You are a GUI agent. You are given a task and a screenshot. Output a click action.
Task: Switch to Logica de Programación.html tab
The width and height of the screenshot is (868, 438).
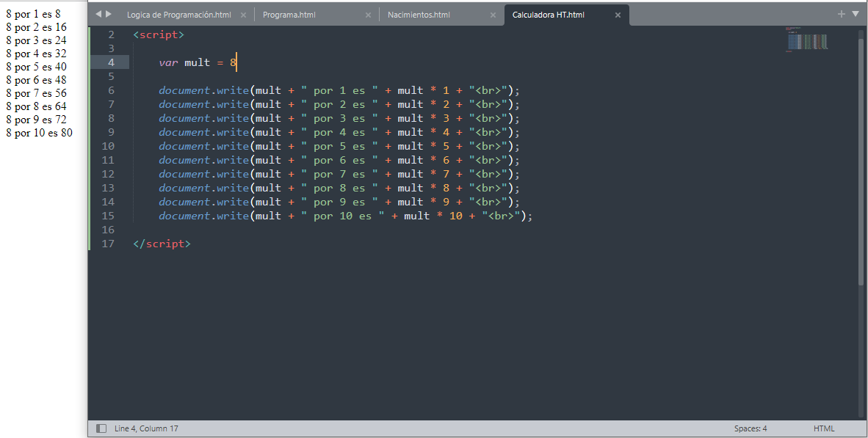(178, 15)
